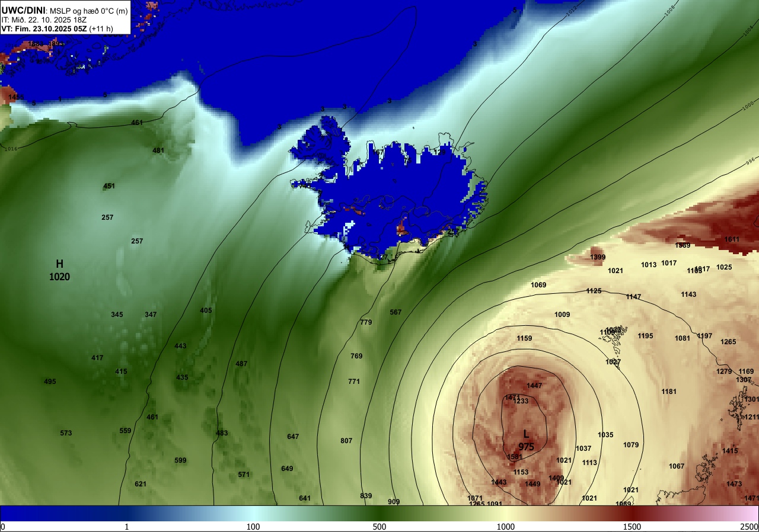Click the '909' height value

tap(394, 502)
